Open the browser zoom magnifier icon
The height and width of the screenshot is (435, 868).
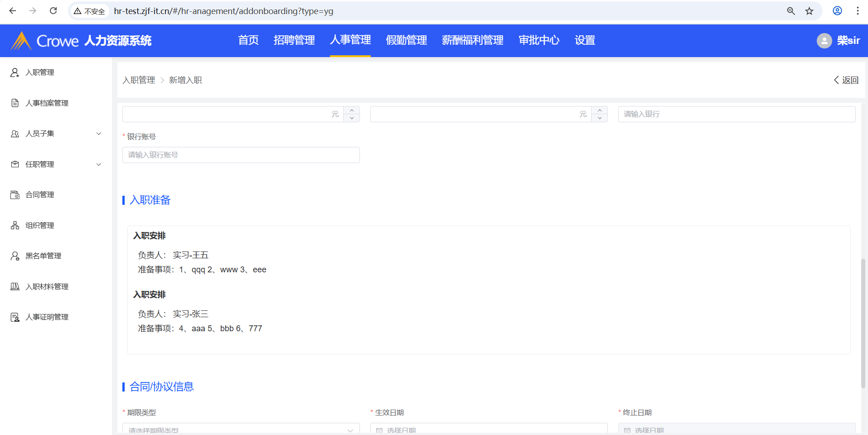click(791, 11)
